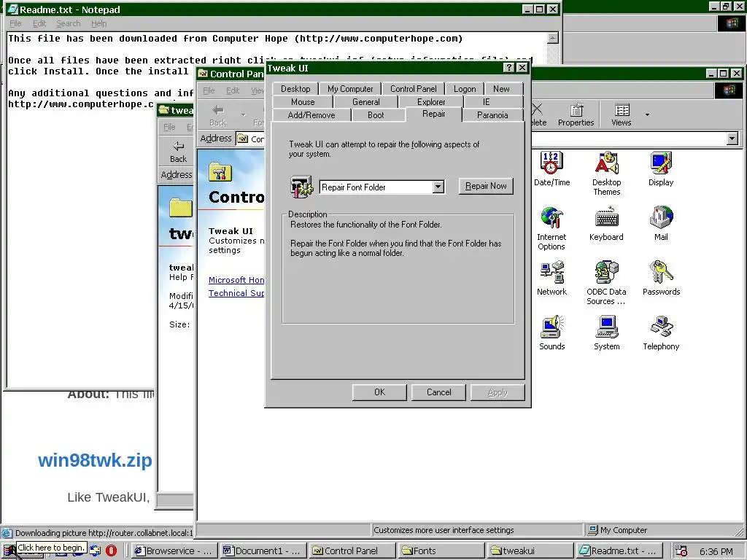Click the Windows logo in Control Panel toolbar

coord(729,90)
